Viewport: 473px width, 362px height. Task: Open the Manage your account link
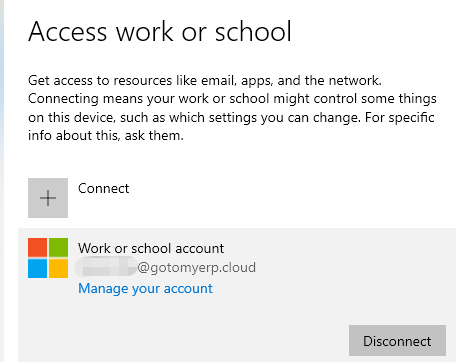[x=145, y=289]
